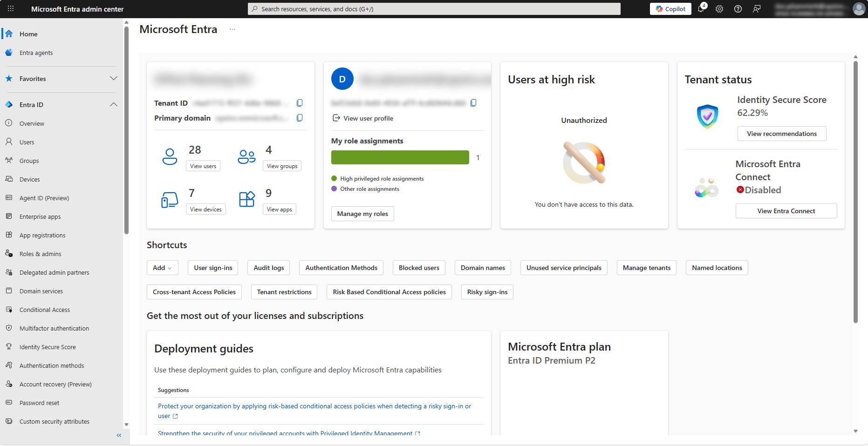Click View recommendations button
The width and height of the screenshot is (868, 446).
click(x=781, y=134)
